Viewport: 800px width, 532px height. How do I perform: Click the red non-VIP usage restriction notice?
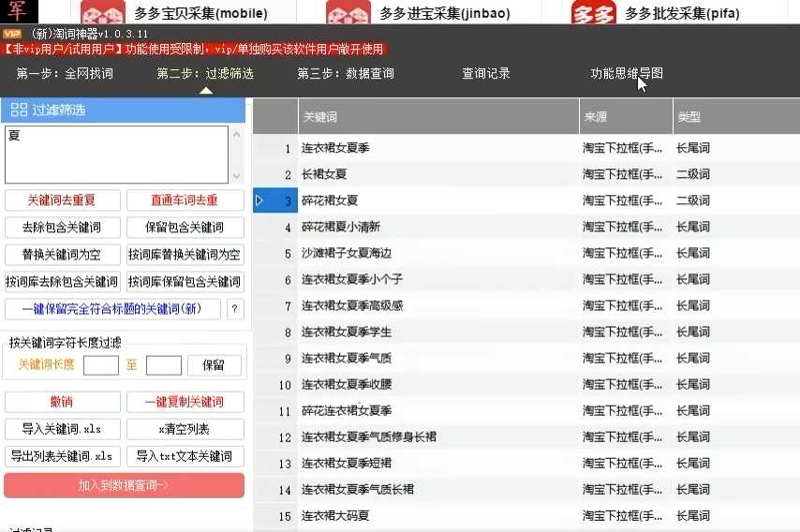(x=193, y=49)
